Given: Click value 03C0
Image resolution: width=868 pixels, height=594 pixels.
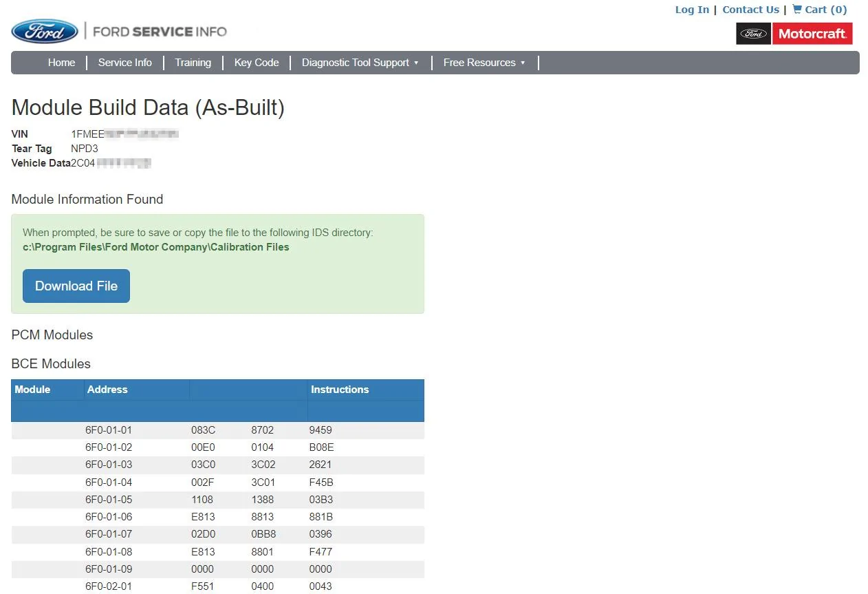Looking at the screenshot, I should pos(203,465).
